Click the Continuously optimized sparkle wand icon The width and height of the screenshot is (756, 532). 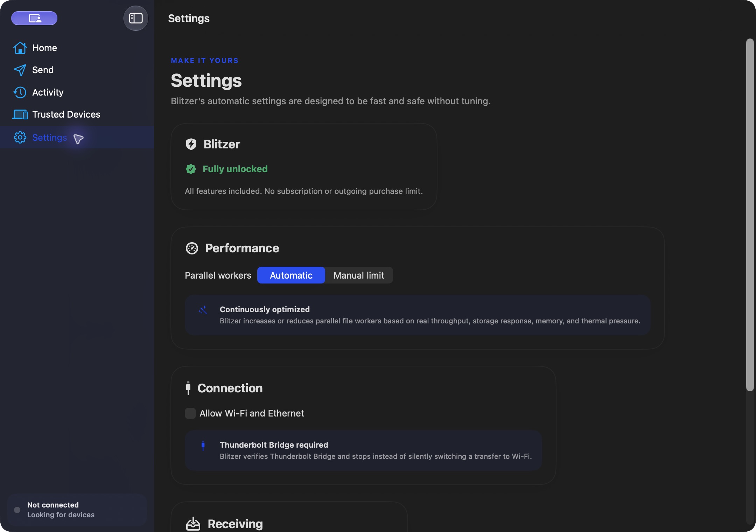203,310
